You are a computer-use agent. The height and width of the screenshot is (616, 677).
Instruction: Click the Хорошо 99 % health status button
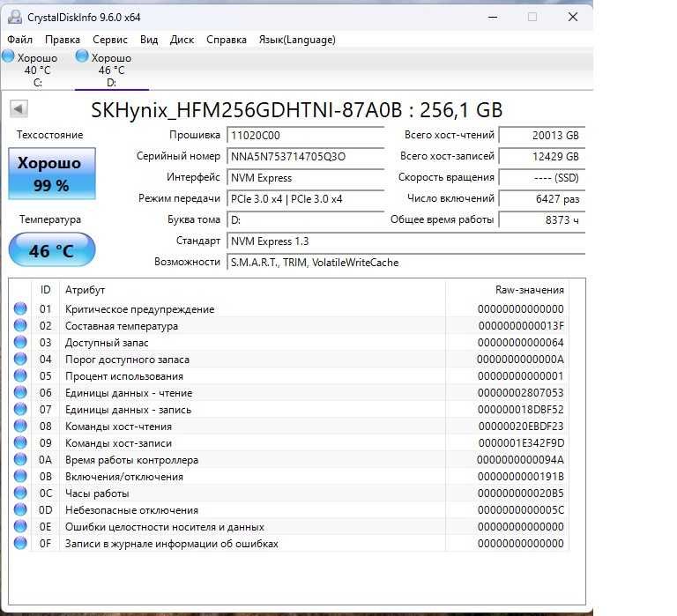coord(52,174)
